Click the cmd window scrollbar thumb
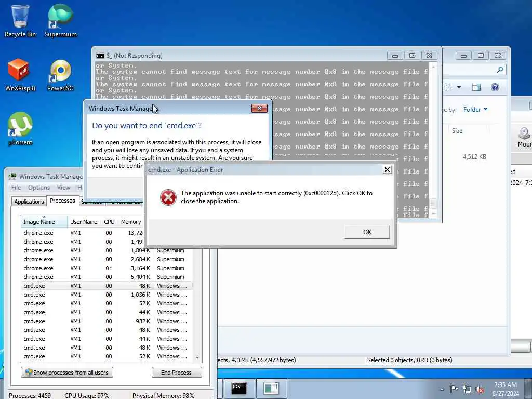The height and width of the screenshot is (399, 532). pyautogui.click(x=433, y=204)
